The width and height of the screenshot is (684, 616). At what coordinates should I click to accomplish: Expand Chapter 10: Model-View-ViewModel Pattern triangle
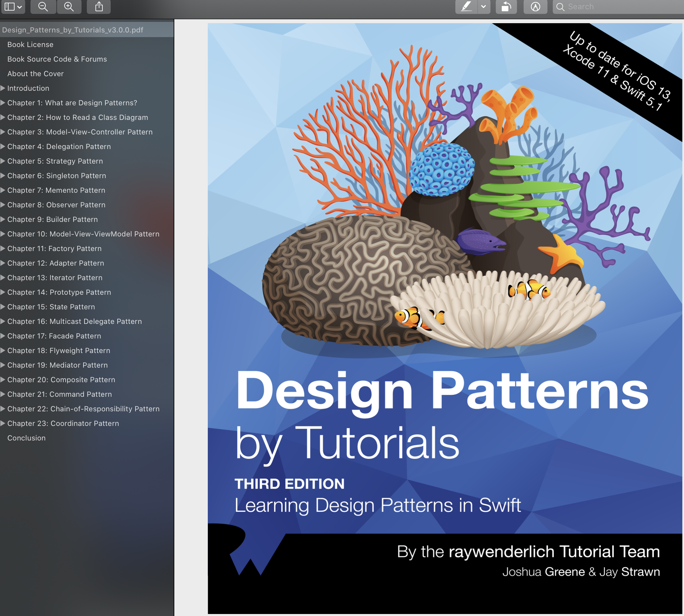point(3,233)
